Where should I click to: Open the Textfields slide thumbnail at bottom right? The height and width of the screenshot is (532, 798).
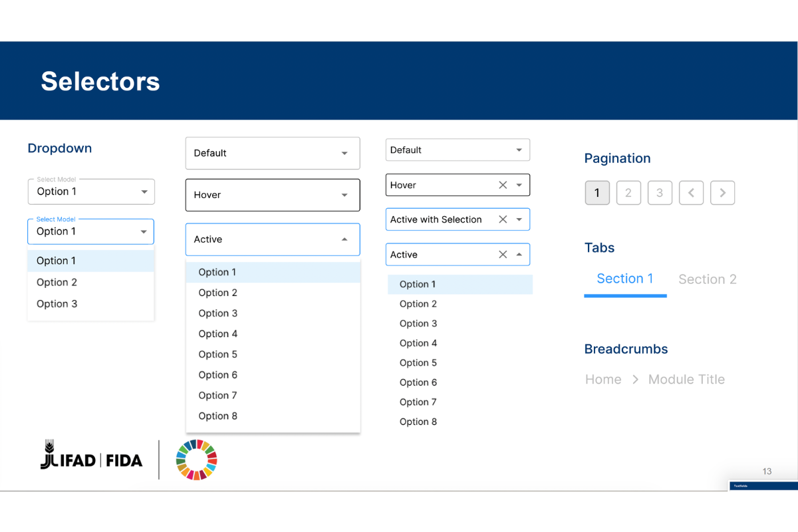(763, 486)
